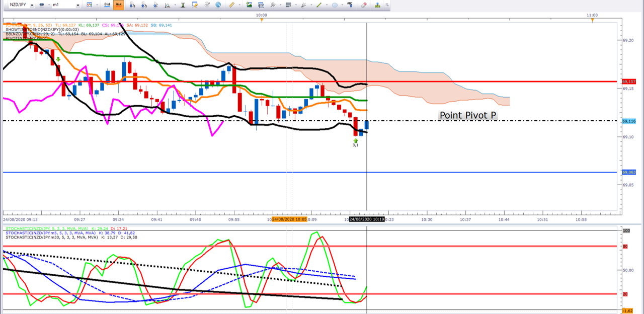Viewport: 644px width, 314px height.
Task: Click the remove indicator icon
Action: [x=144, y=5]
